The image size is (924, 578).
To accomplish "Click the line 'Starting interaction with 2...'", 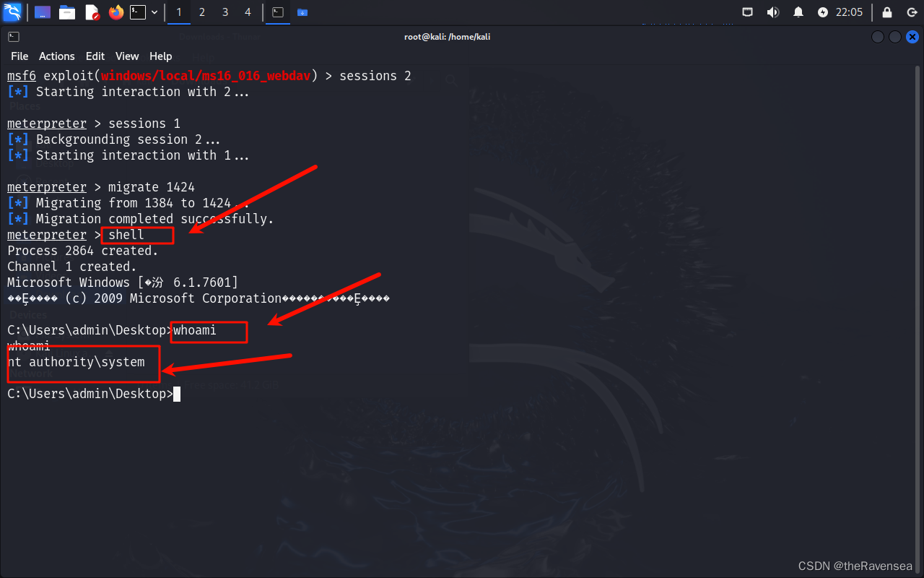I will coord(128,92).
